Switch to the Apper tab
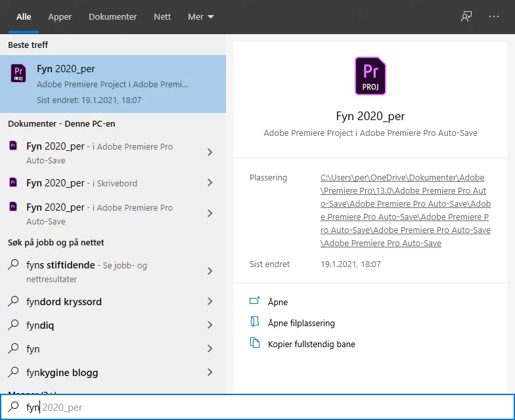 click(x=60, y=17)
